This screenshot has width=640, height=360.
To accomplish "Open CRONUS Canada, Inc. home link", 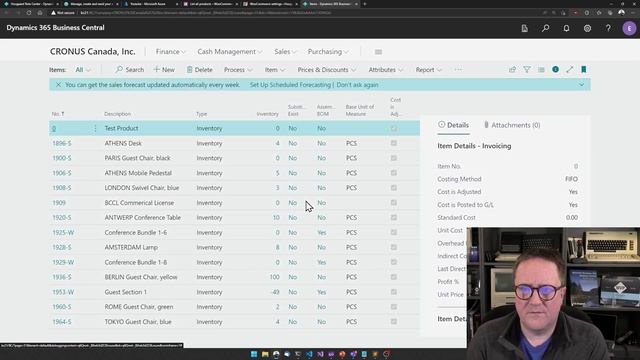I will click(x=93, y=51).
